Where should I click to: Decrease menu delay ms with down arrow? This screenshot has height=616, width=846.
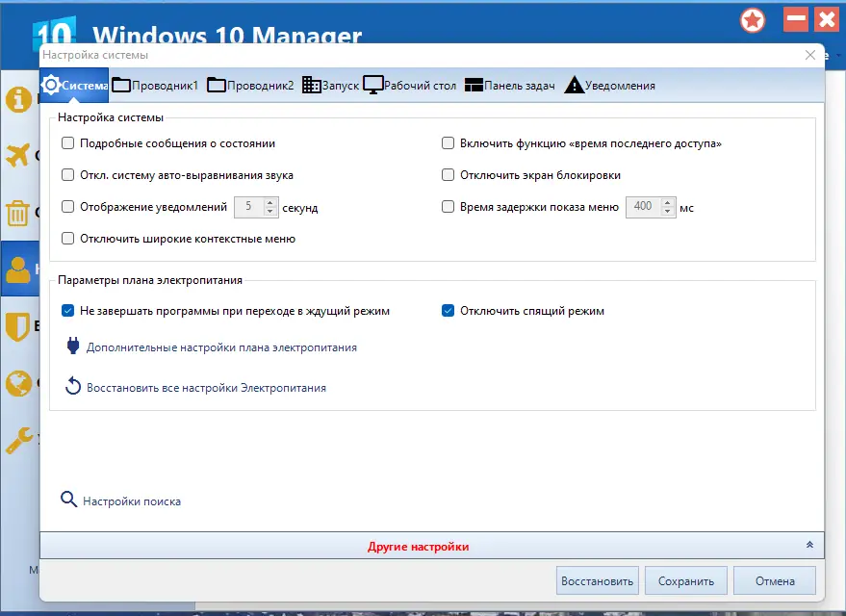coord(667,212)
